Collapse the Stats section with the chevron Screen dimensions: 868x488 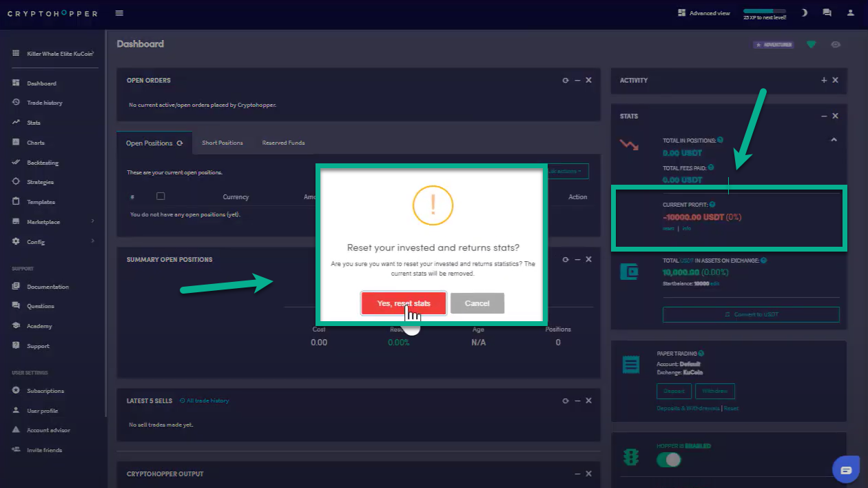coord(834,140)
